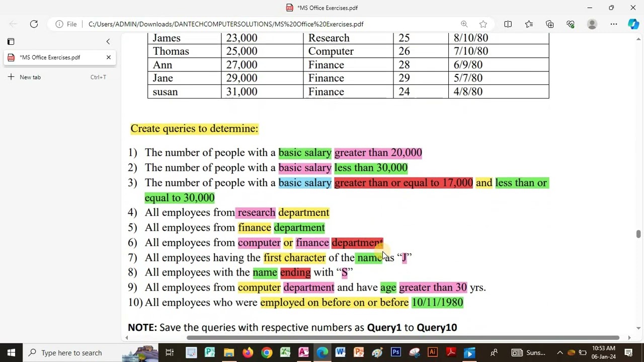
Task: Close the MS Office Exercises.pdf tab
Action: 108,57
